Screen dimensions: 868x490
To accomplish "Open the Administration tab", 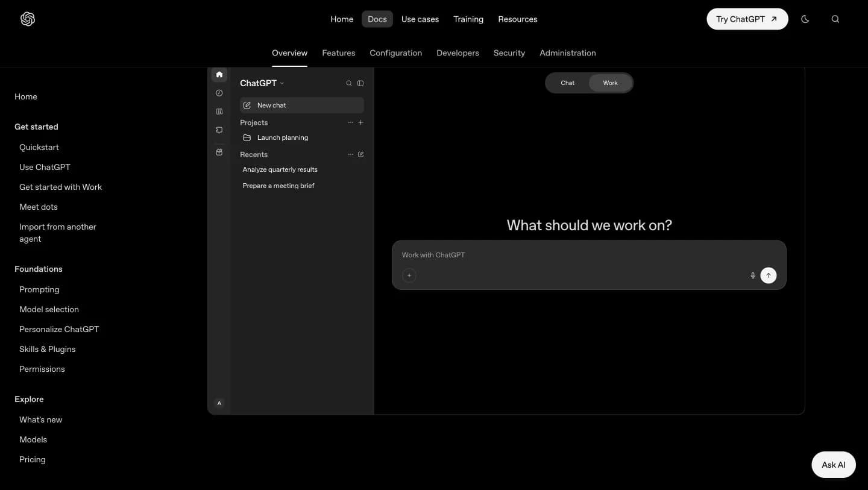I will pos(568,53).
